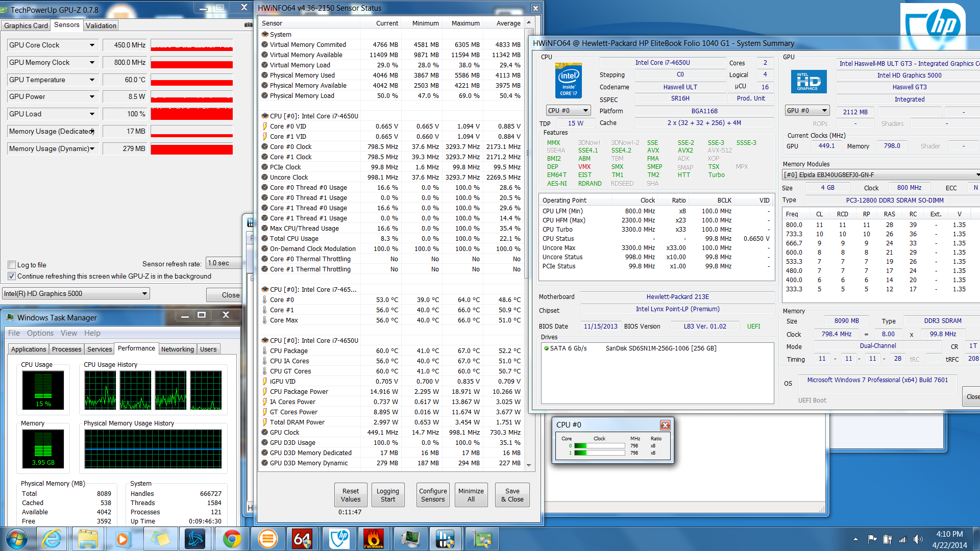Open the Battle.net taskbar icon
This screenshot has height=551, width=980.
(x=195, y=539)
